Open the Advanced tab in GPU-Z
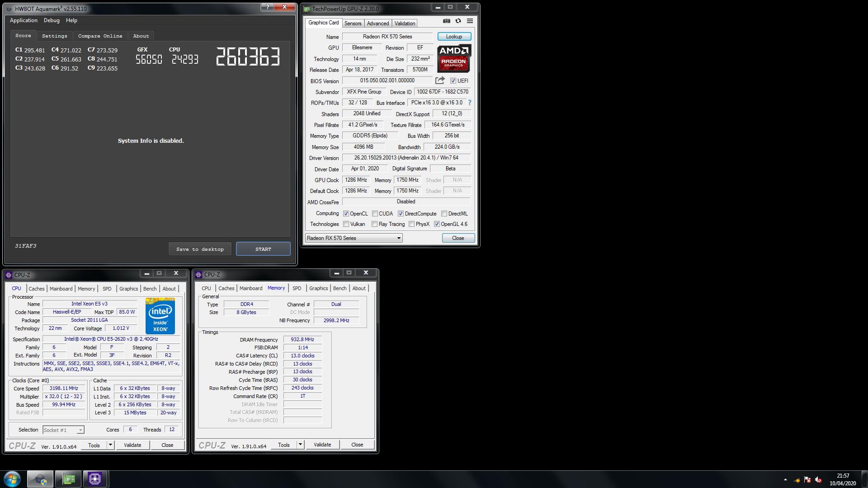Image resolution: width=868 pixels, height=488 pixels. point(377,23)
